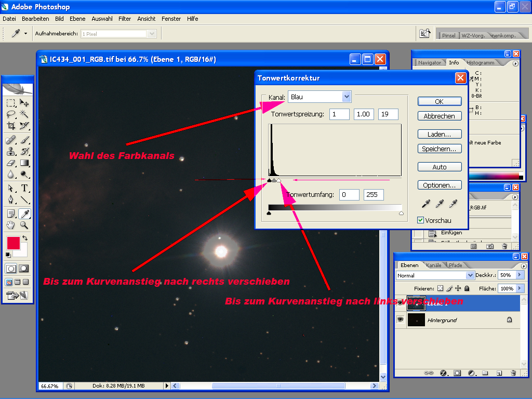
Task: Select the Move tool
Action: point(24,103)
